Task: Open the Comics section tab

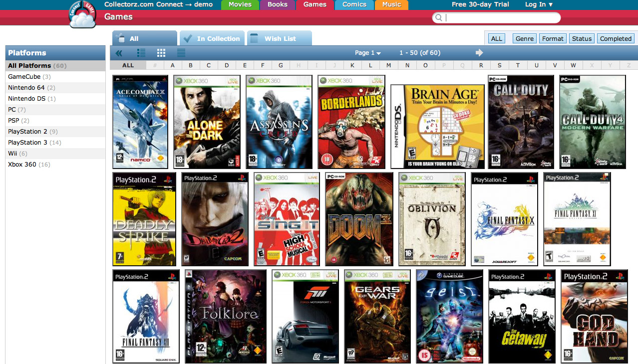Action: click(x=354, y=4)
